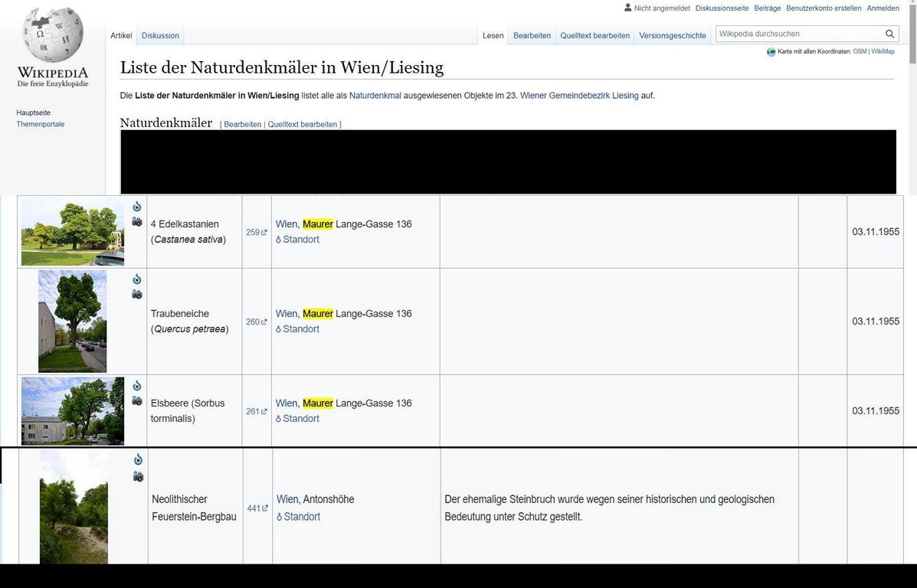Viewport: 917px width, 588px height.
Task: Open the Elsbeere tree photo
Action: click(x=73, y=411)
